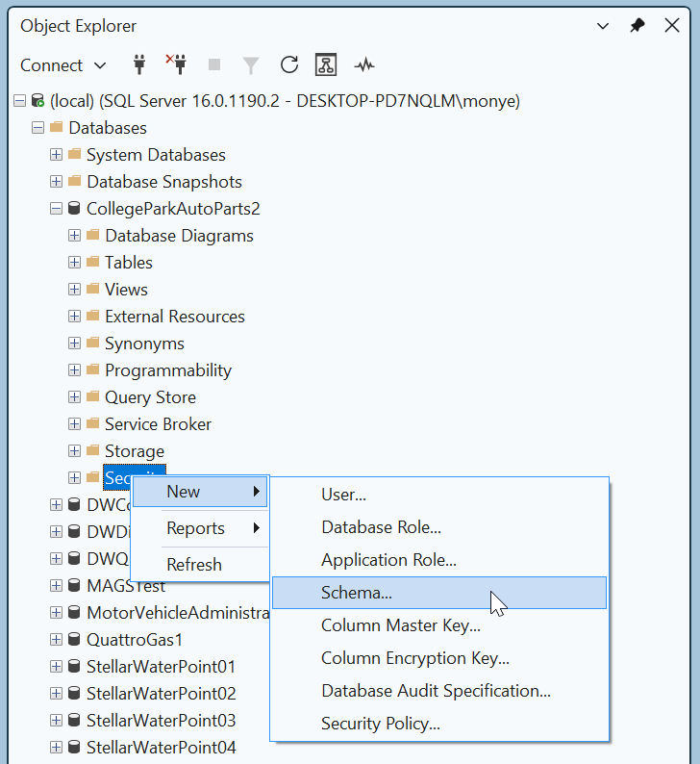This screenshot has height=764, width=700.
Task: Select the QuattroGas1 database label
Action: (x=135, y=639)
